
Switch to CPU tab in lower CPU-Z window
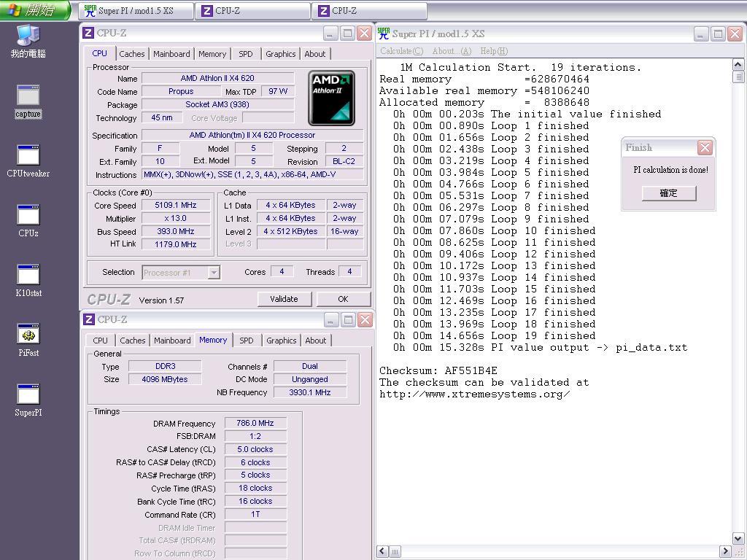click(100, 341)
